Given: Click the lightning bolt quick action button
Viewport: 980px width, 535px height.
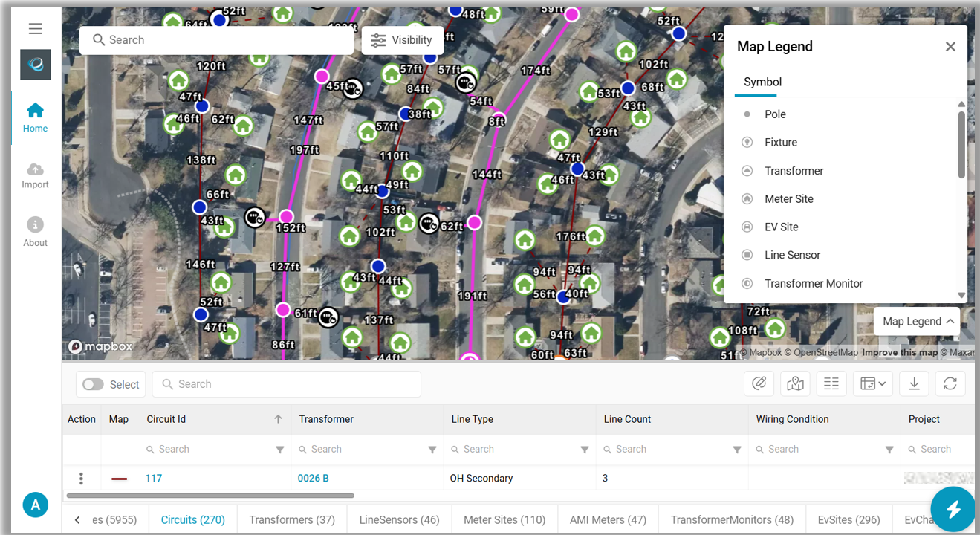Looking at the screenshot, I should click(953, 510).
